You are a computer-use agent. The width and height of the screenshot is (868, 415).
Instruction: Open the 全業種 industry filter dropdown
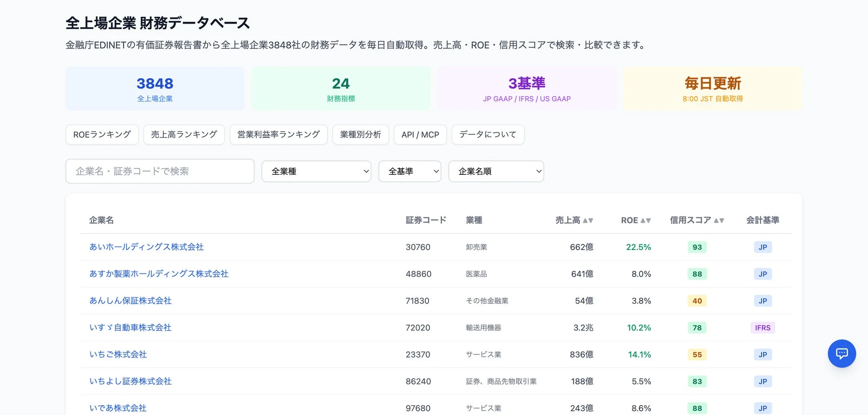316,171
